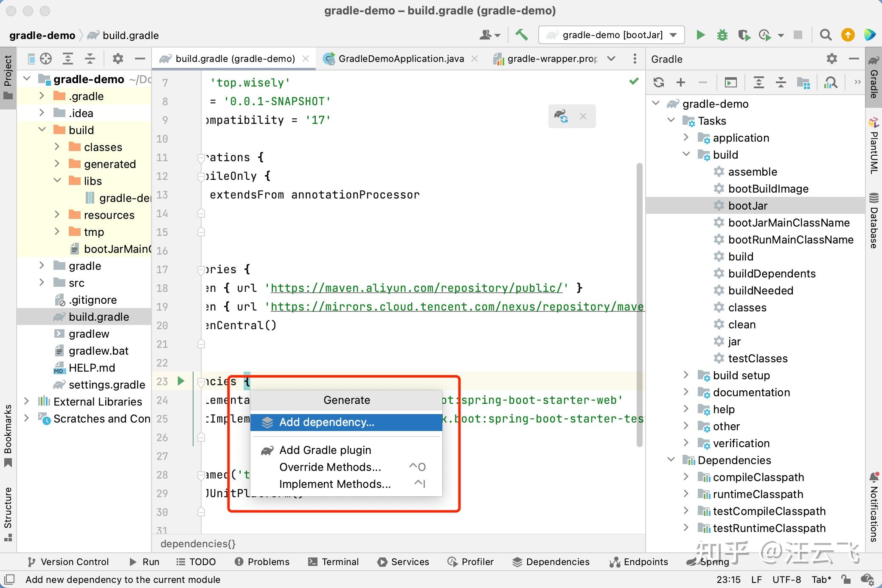
Task: Reload all Gradle projects icon
Action: coord(659,82)
